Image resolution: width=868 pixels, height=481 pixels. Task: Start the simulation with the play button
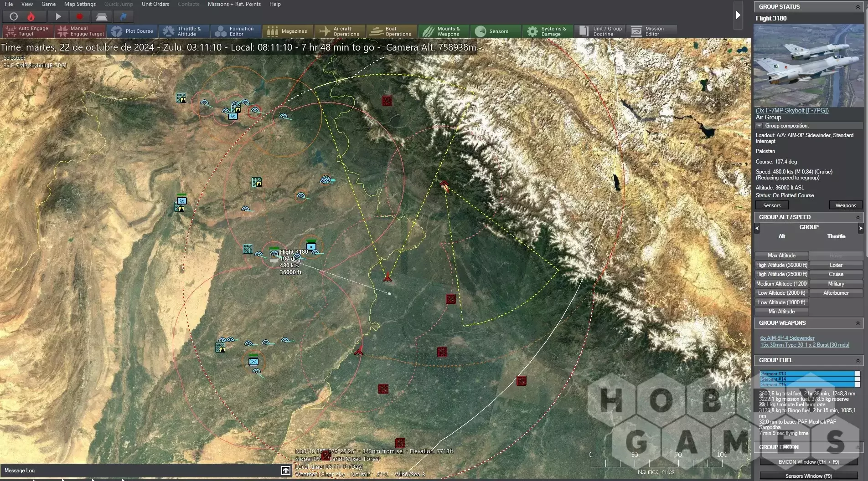coord(58,16)
